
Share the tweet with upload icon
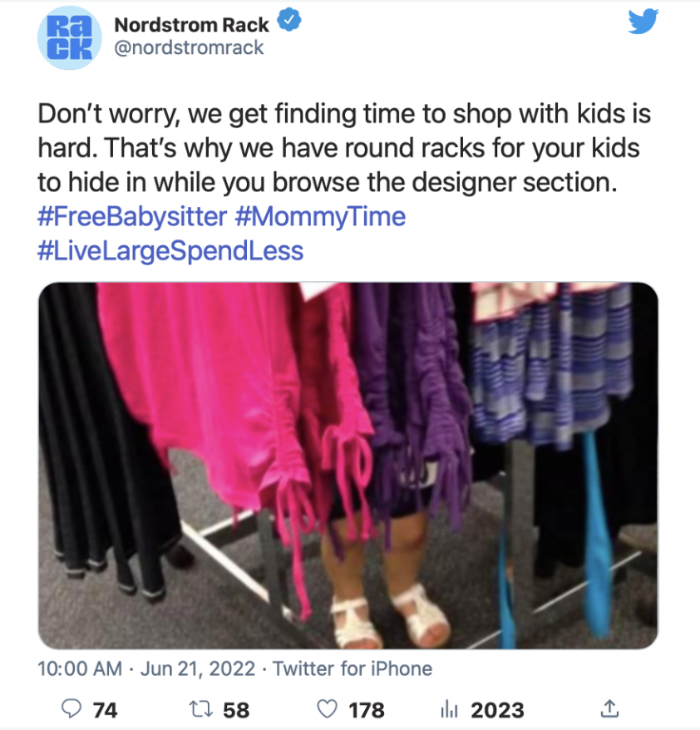[609, 708]
